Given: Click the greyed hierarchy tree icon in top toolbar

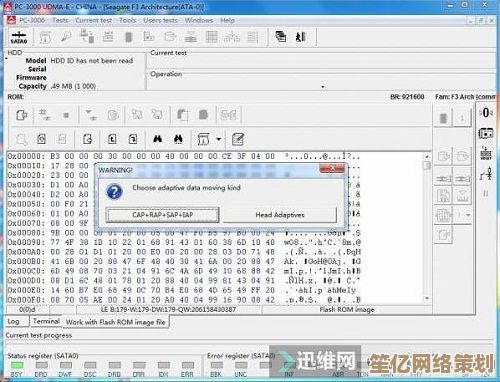Looking at the screenshot, I should point(232,37).
